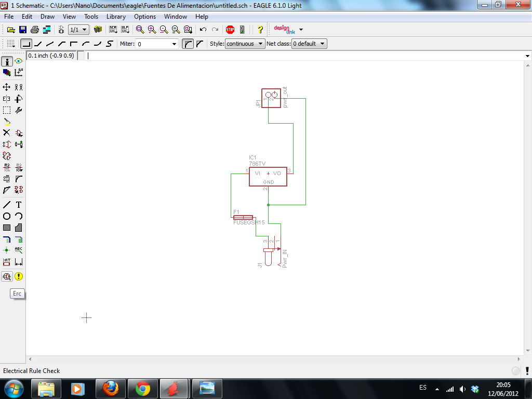Run the ERC check tool
The height and width of the screenshot is (399, 532).
[x=7, y=276]
